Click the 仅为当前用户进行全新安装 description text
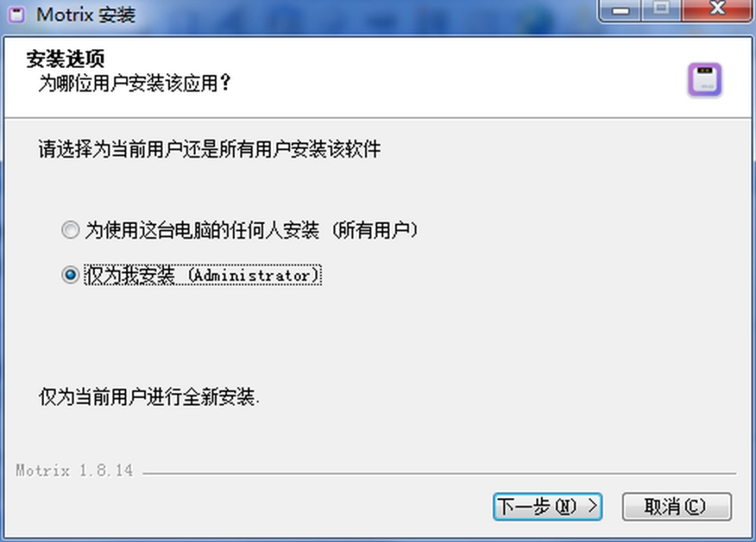 (149, 397)
